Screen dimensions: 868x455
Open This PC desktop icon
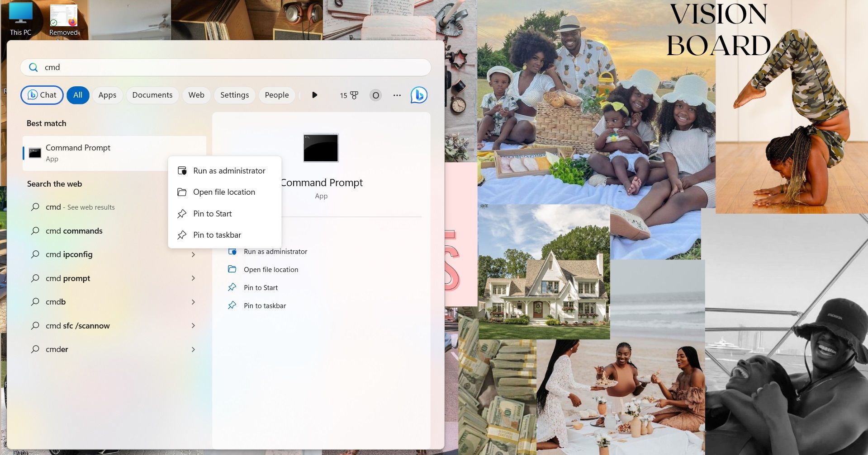coord(20,19)
